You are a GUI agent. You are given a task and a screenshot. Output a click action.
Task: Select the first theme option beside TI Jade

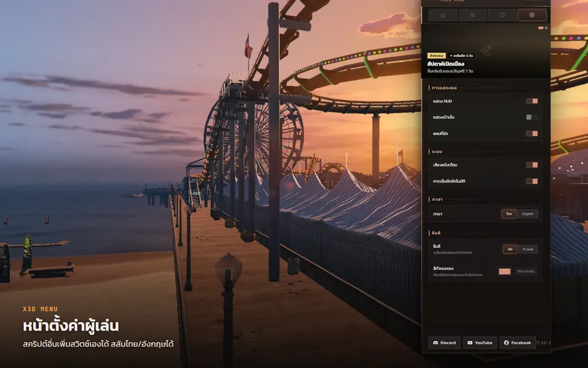[510, 249]
